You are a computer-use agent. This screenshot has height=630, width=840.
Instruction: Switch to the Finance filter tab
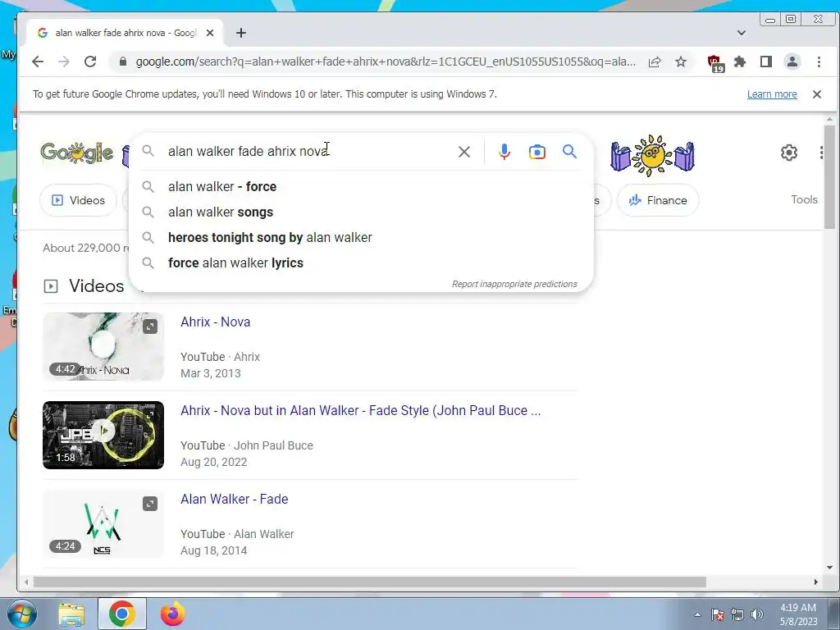[658, 200]
